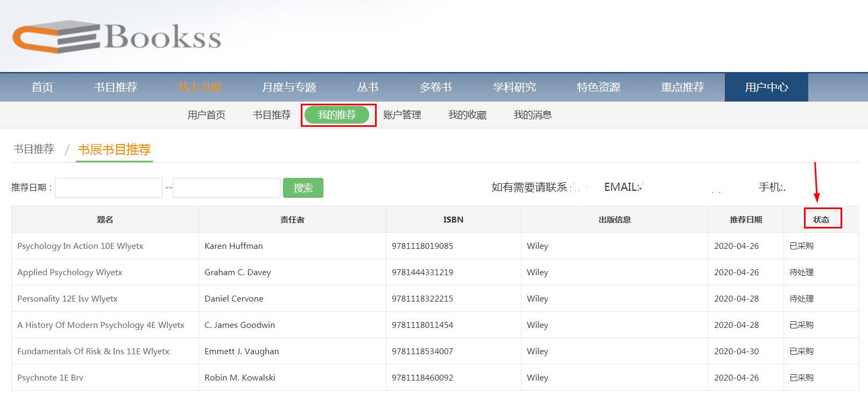868x394 pixels.
Task: Click the 用户中心 tab
Action: coord(766,87)
